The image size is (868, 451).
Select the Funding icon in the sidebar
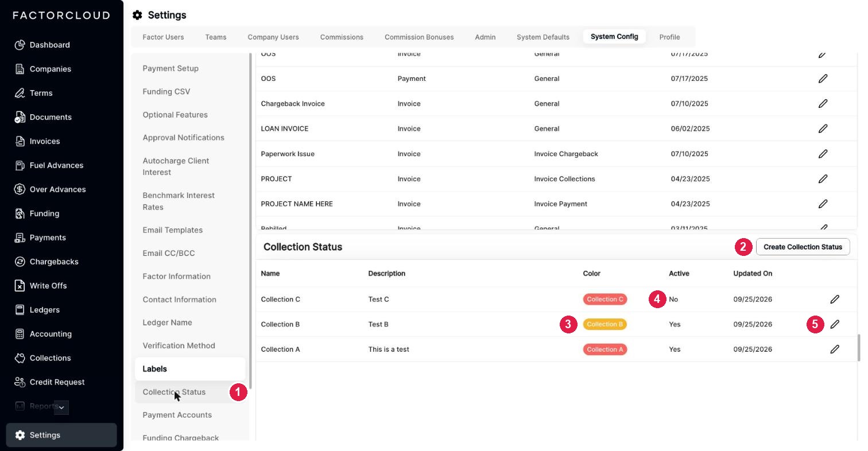pos(20,213)
